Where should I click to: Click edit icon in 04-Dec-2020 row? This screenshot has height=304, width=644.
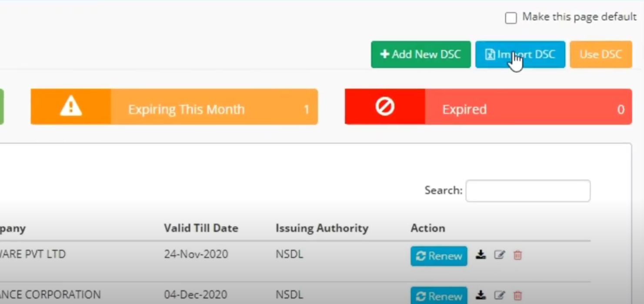click(500, 295)
